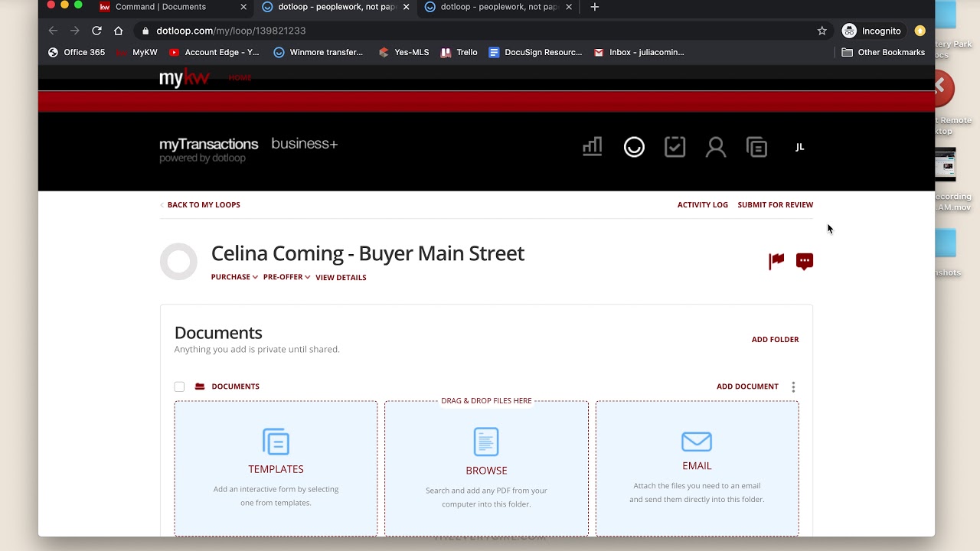This screenshot has height=551, width=980.
Task: Reload the page in Chrome
Action: 96,31
